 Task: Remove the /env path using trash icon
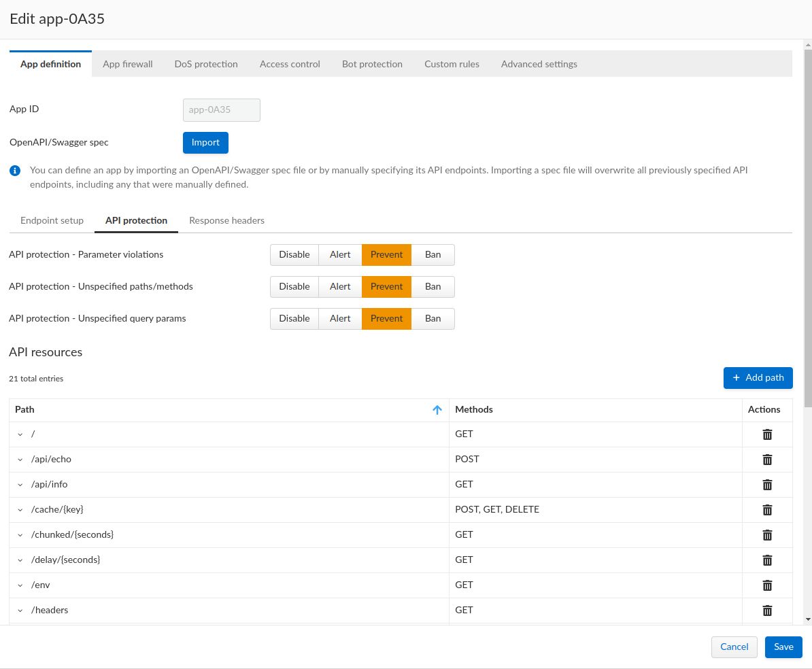767,585
